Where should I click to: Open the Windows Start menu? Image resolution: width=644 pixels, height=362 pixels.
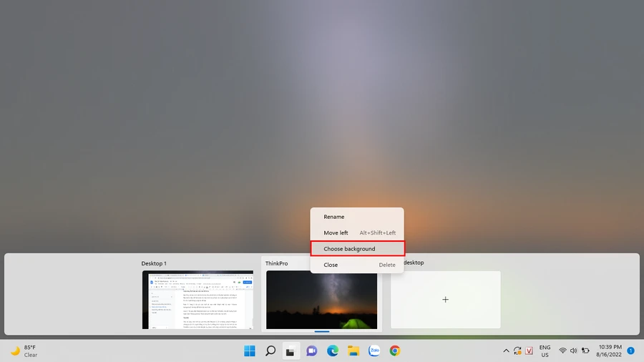[249, 351]
